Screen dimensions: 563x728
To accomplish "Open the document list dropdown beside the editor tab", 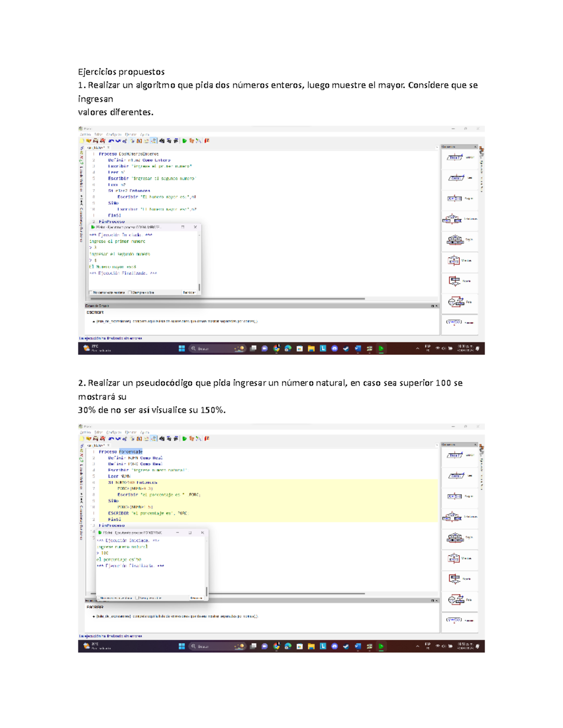I will pyautogui.click(x=437, y=147).
